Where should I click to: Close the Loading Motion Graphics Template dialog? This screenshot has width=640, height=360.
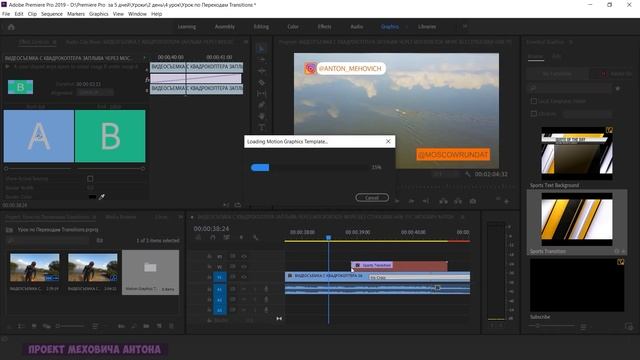388,141
